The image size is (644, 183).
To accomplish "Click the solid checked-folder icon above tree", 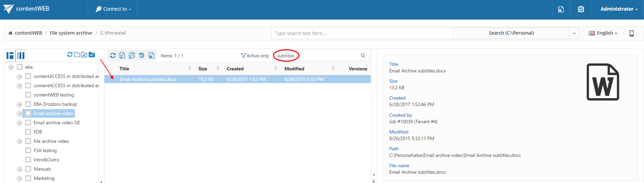I will pos(92,55).
